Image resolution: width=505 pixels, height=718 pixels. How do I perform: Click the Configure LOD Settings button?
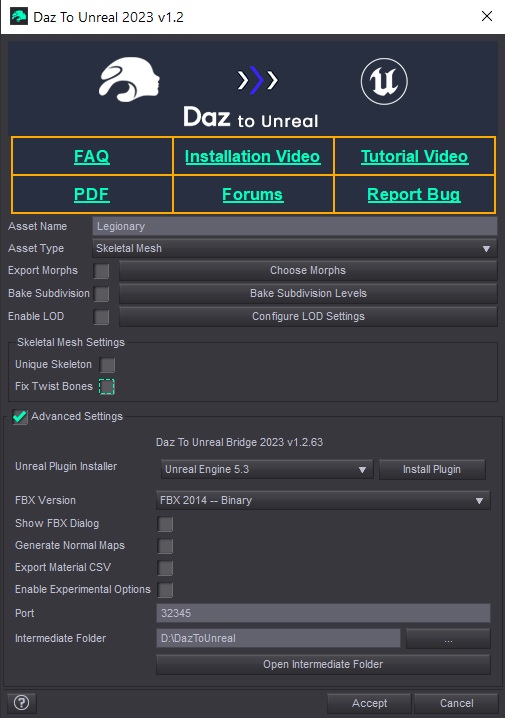(x=308, y=316)
